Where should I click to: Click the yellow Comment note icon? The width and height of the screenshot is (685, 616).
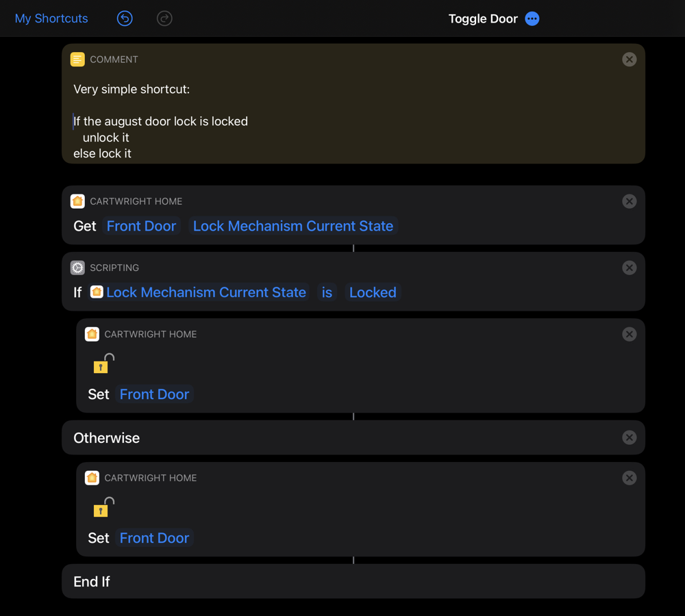[77, 60]
